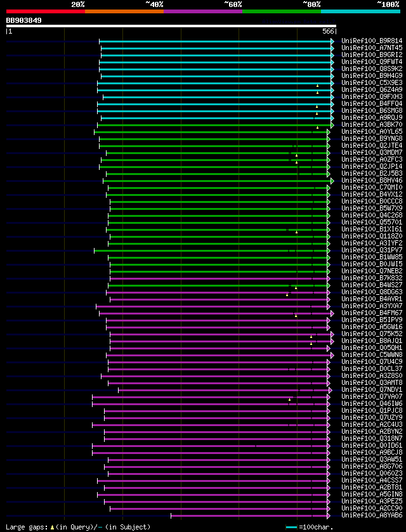Click the purple ~60% identity legend segment
The image size is (406, 532).
coord(203,11)
